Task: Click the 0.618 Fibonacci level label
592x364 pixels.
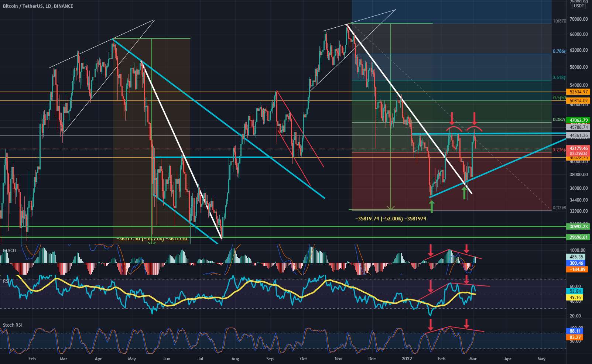Action: tap(559, 78)
